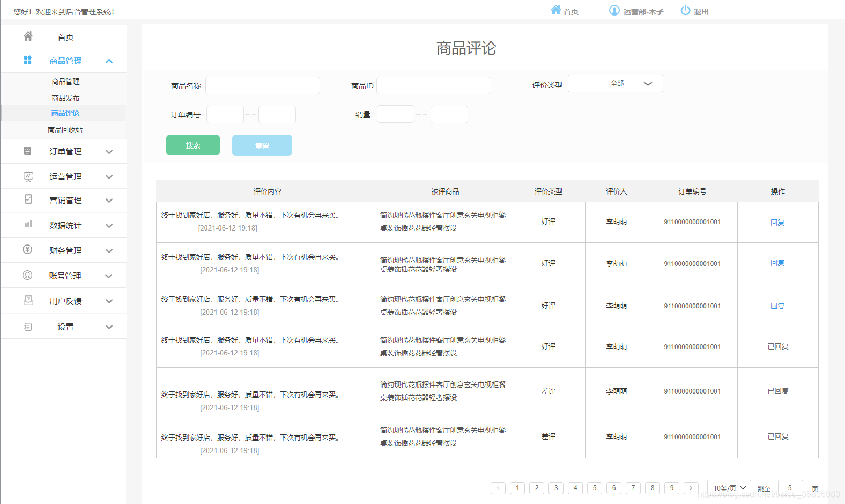Expand the 账号管理 chevron
The image size is (845, 504).
[x=109, y=276]
